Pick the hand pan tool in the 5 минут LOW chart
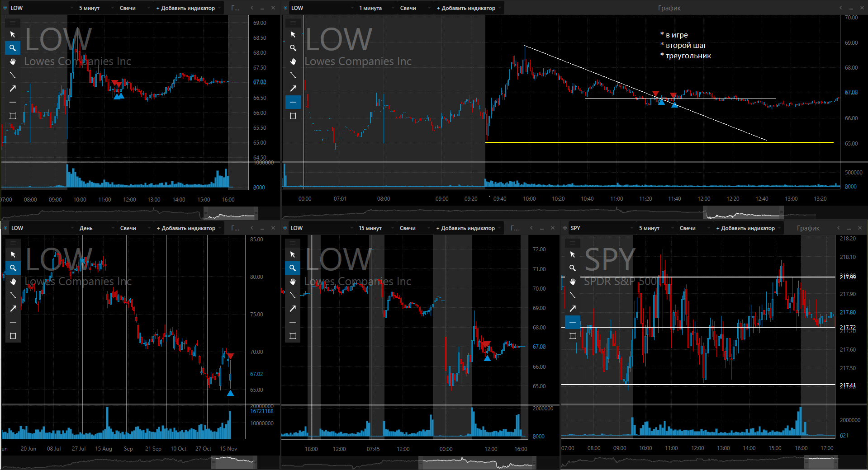Image resolution: width=868 pixels, height=470 pixels. click(x=13, y=61)
